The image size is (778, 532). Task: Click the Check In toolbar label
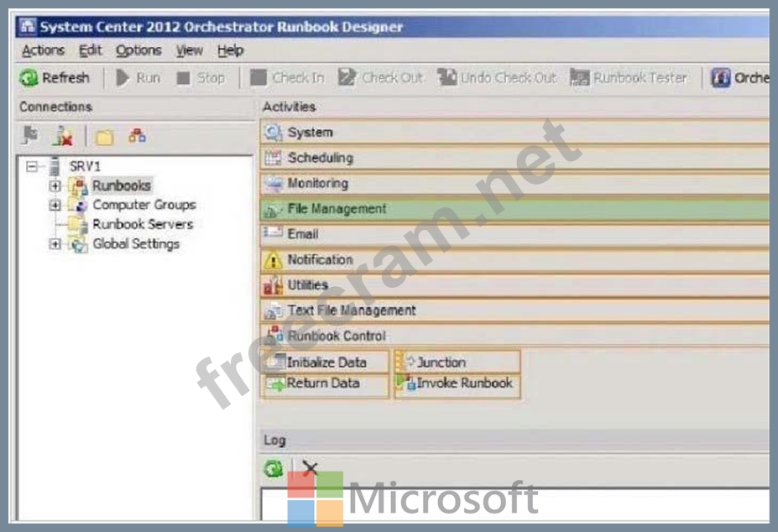tap(298, 78)
